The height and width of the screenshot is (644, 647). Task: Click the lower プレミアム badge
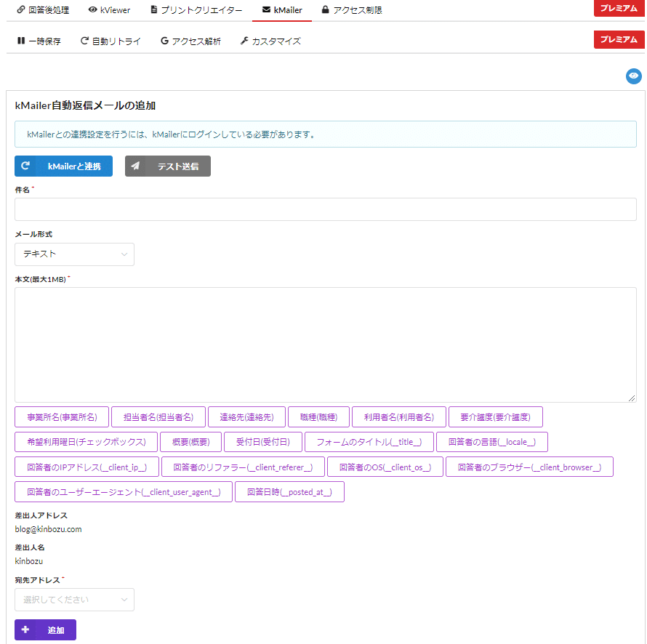click(619, 39)
